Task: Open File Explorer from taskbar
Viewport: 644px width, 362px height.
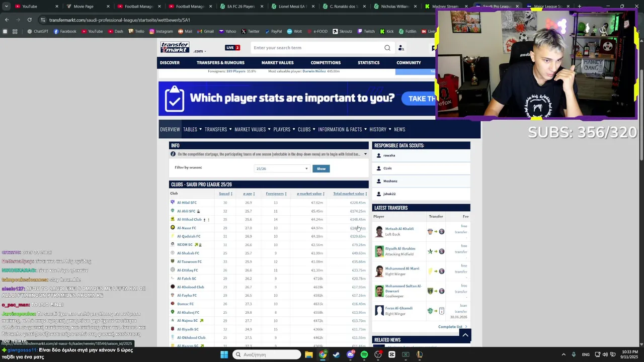Action: pos(309,354)
